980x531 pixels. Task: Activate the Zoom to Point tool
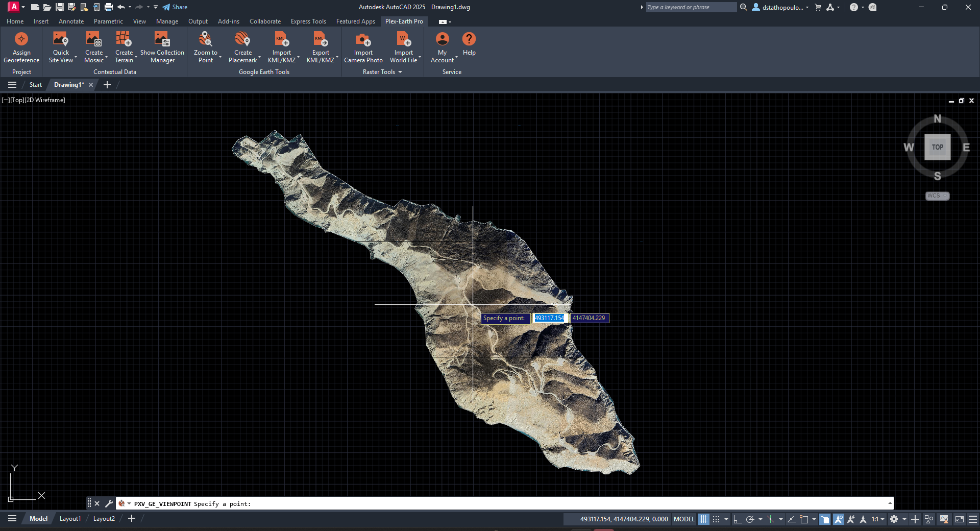tap(206, 47)
